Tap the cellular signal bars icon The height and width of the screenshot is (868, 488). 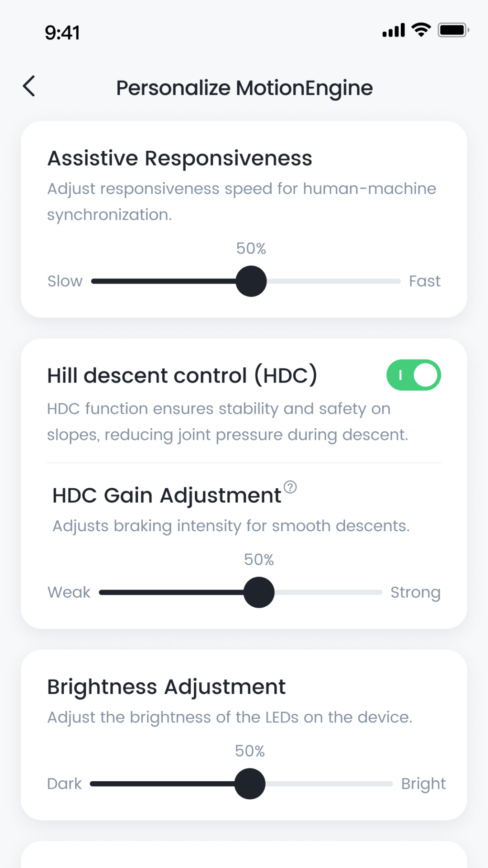393,30
